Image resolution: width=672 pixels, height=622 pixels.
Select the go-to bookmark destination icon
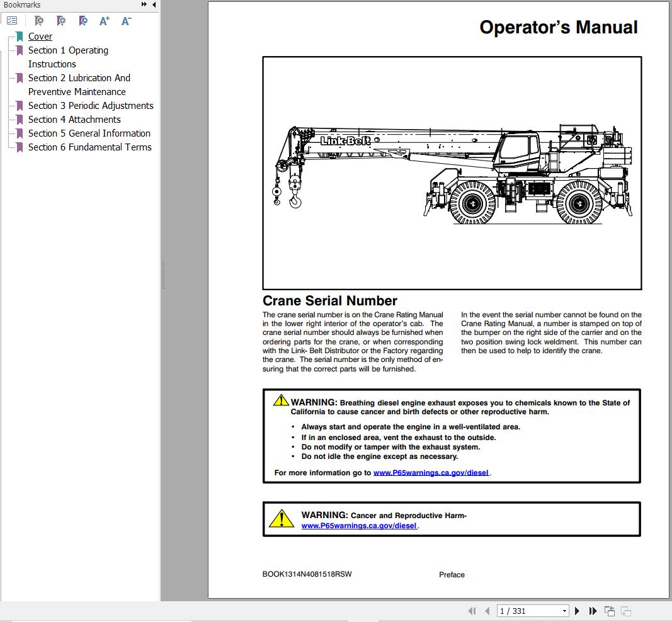click(83, 20)
